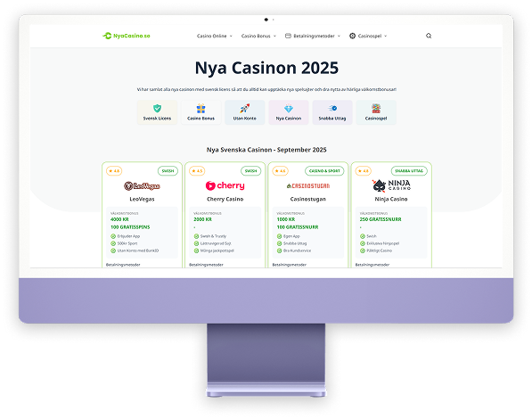Click Casinostugan "100 GRATISSNURR" text
The width and height of the screenshot is (532, 419).
point(298,226)
